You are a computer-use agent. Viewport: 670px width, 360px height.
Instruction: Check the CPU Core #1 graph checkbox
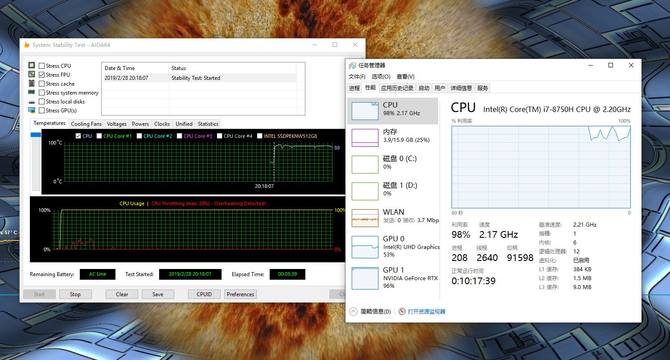click(99, 136)
